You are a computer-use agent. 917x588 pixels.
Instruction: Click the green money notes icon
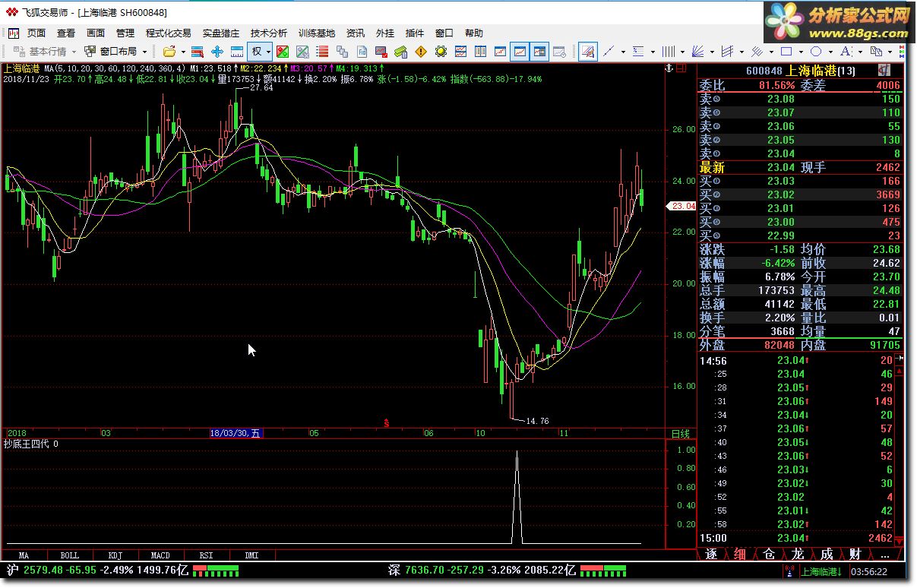(401, 52)
